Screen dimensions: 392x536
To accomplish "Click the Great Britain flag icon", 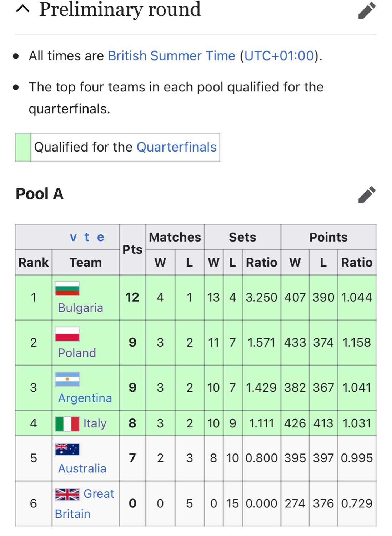I will click(x=67, y=495).
